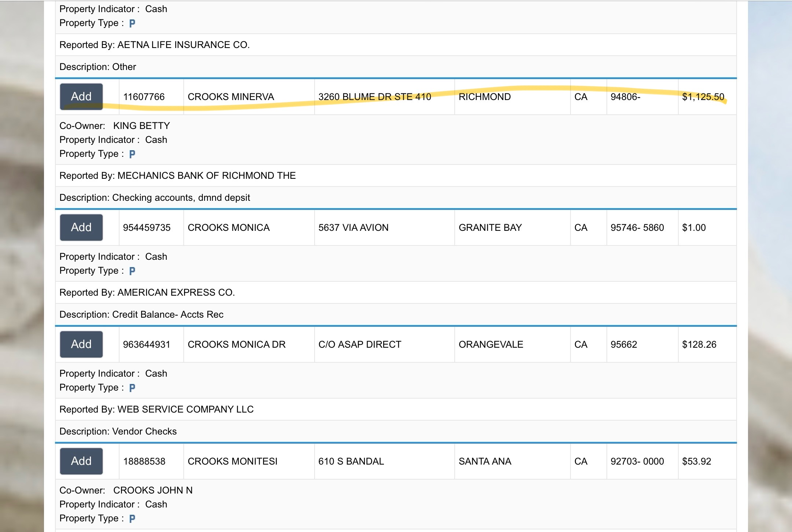This screenshot has width=792, height=532.
Task: Select property ID 11607766
Action: (144, 97)
